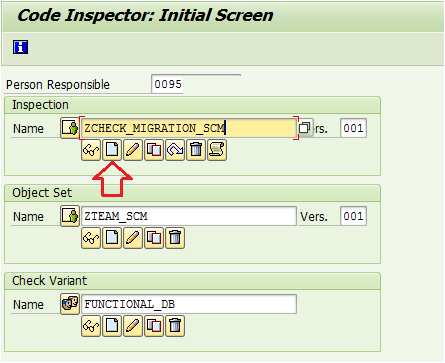This screenshot has width=445, height=363.
Task: Select the Inspection version field 001
Action: pyautogui.click(x=353, y=128)
